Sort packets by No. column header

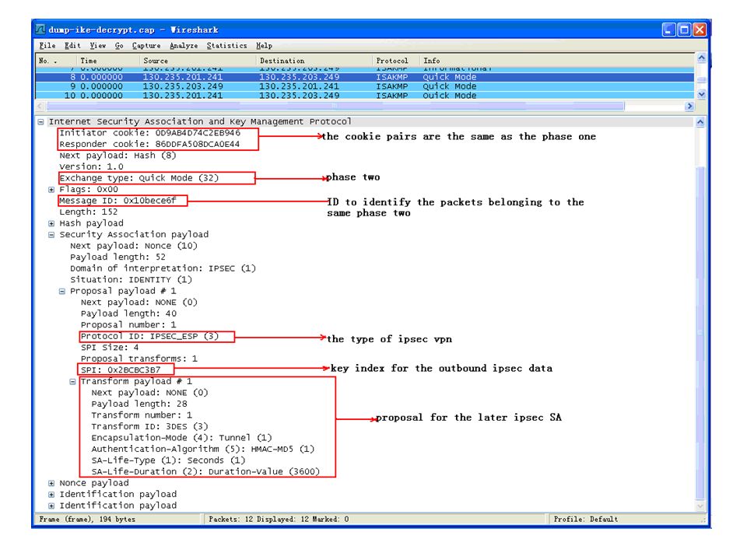coord(56,61)
